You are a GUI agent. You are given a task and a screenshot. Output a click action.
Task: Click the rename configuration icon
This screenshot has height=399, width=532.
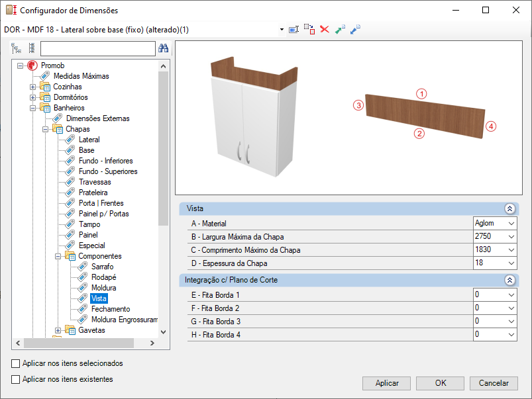point(293,30)
